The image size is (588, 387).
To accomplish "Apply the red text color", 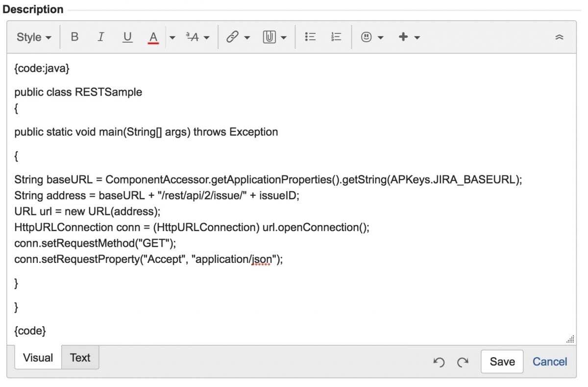I will (x=153, y=37).
